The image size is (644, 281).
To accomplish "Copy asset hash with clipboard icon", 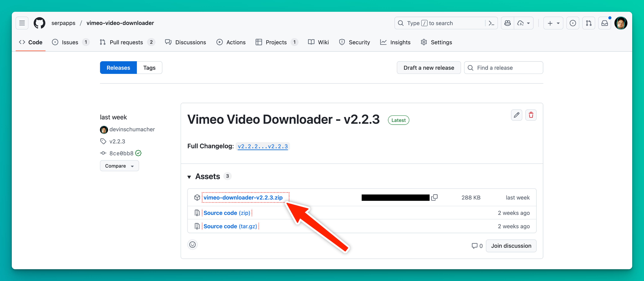I will point(434,197).
